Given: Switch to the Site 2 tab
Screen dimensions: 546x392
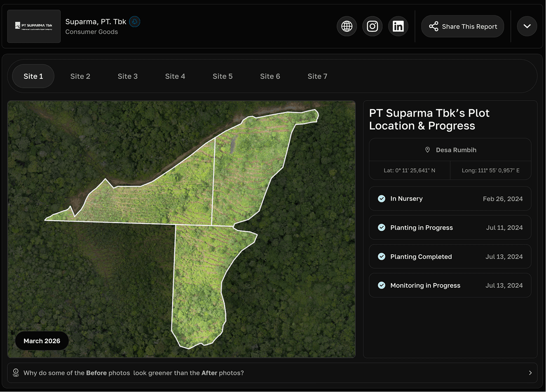Looking at the screenshot, I should pyautogui.click(x=80, y=76).
